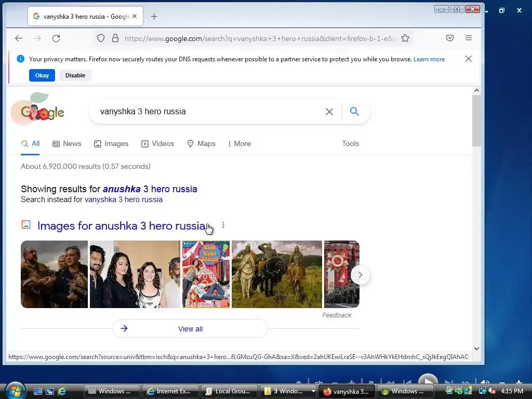Expand the 3 Windo... taskbar group arrow
Screen dimensions: 532x399
tap(313, 391)
